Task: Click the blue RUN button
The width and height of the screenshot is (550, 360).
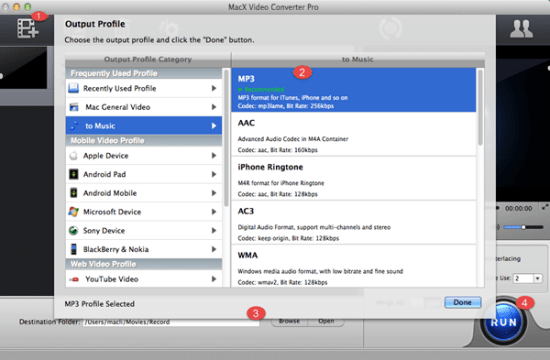Action: click(503, 322)
